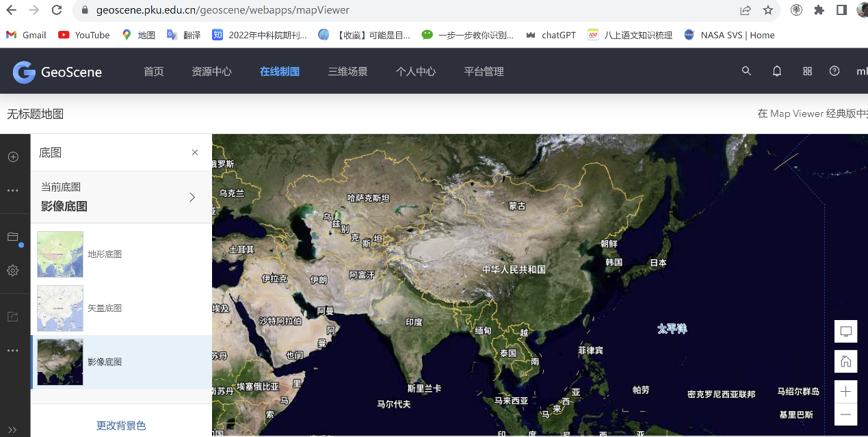Switch to the 三维场景 tab

pos(347,71)
